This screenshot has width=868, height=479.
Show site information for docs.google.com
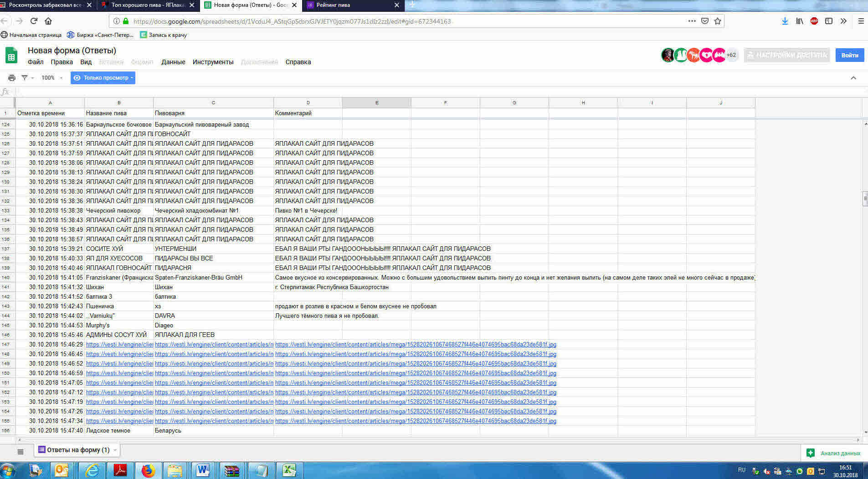(x=117, y=21)
